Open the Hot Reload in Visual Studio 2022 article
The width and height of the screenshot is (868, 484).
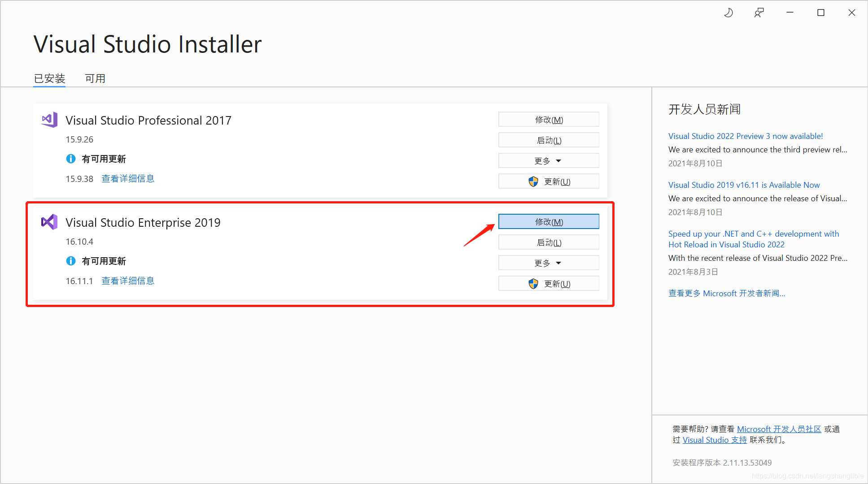pos(754,239)
